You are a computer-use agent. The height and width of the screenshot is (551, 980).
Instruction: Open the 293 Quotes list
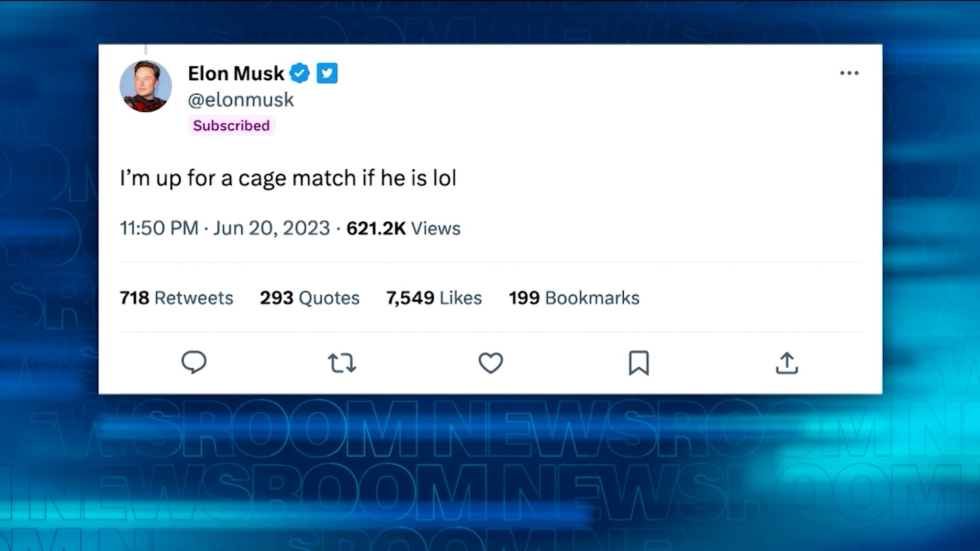coord(309,297)
